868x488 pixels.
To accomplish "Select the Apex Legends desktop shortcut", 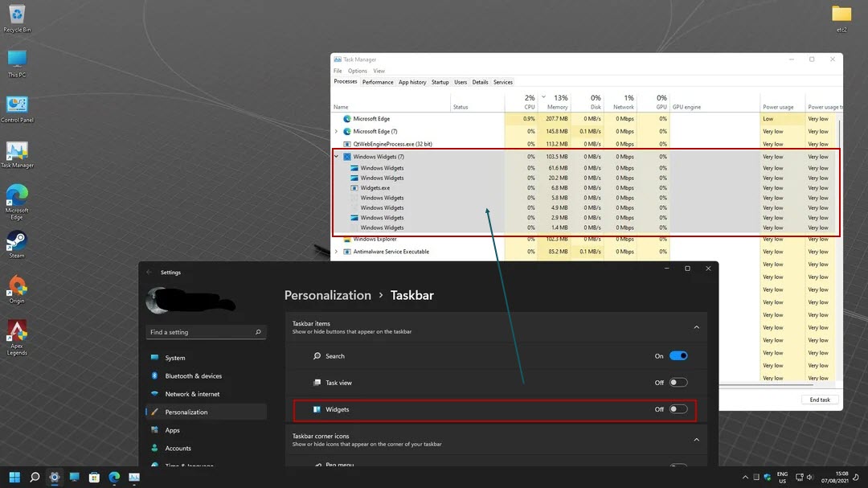I will pyautogui.click(x=17, y=338).
